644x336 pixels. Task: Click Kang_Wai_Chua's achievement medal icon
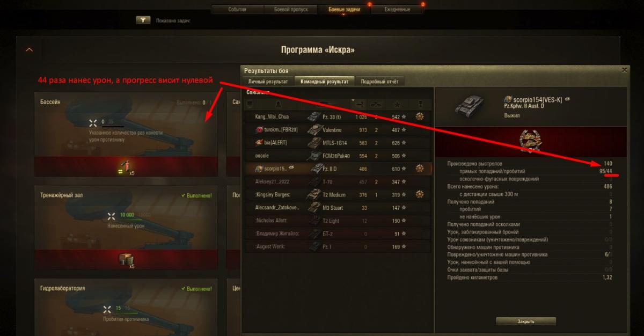point(420,116)
